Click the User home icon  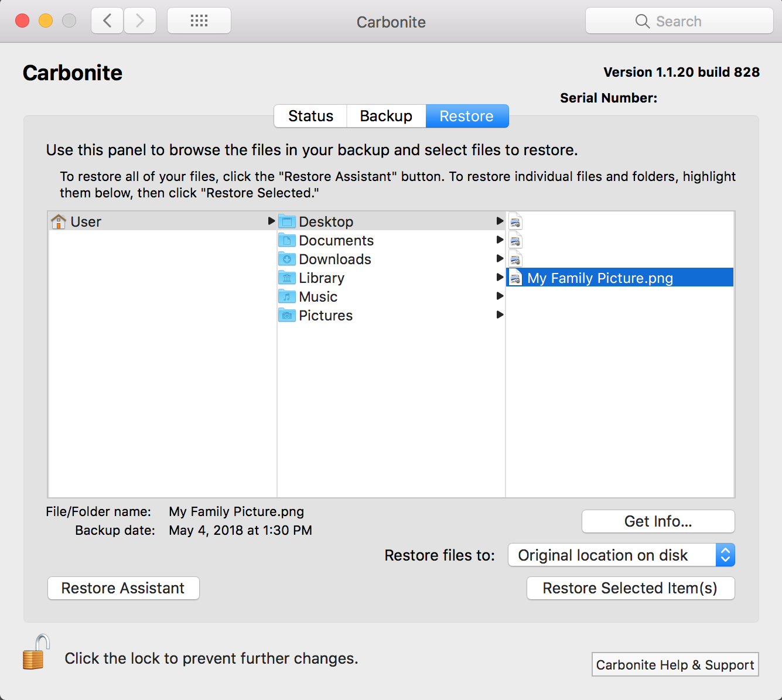pos(59,221)
